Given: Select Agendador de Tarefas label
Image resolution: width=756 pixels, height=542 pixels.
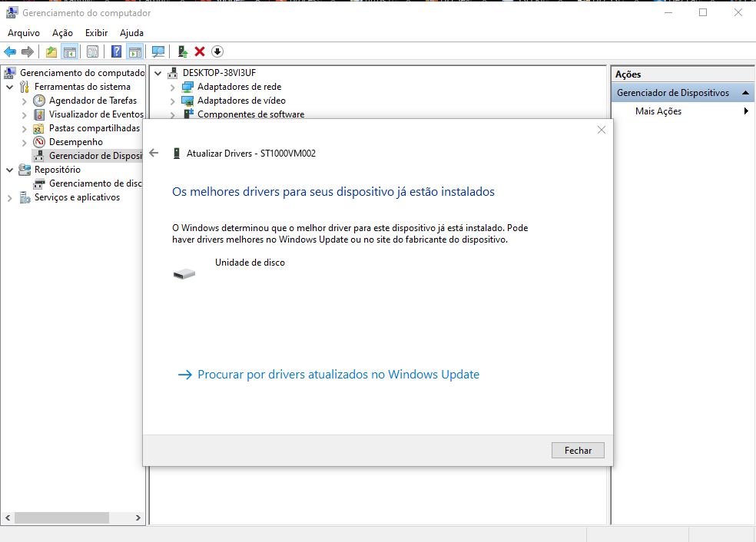Looking at the screenshot, I should click(93, 101).
